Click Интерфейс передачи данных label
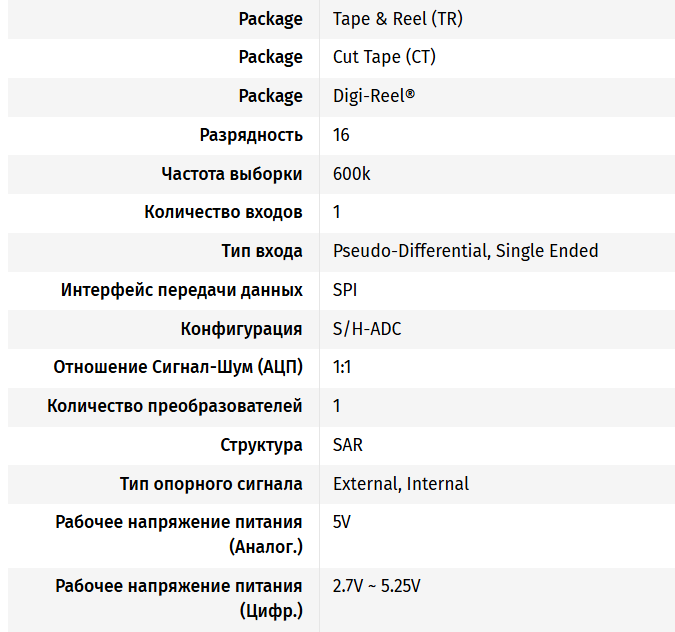 point(182,290)
